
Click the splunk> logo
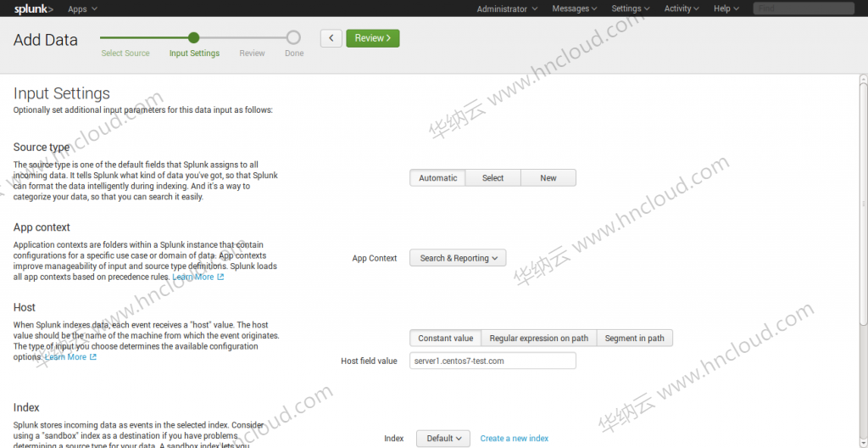(x=34, y=8)
